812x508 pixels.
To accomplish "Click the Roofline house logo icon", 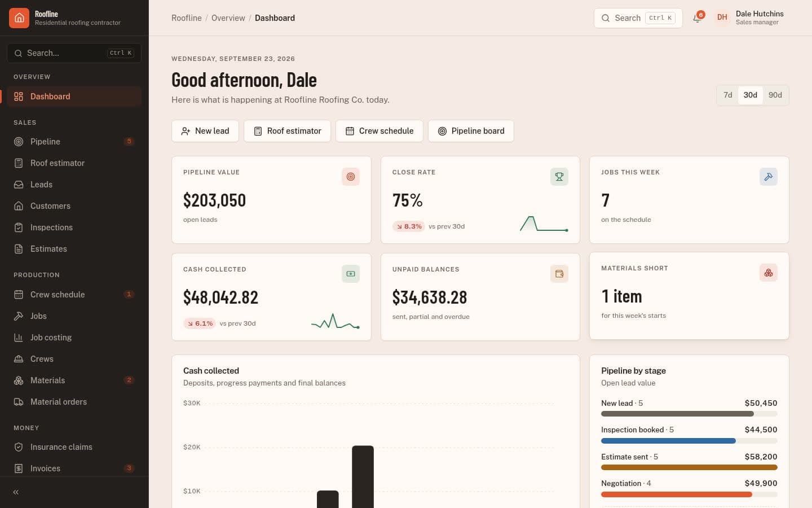I will (19, 18).
